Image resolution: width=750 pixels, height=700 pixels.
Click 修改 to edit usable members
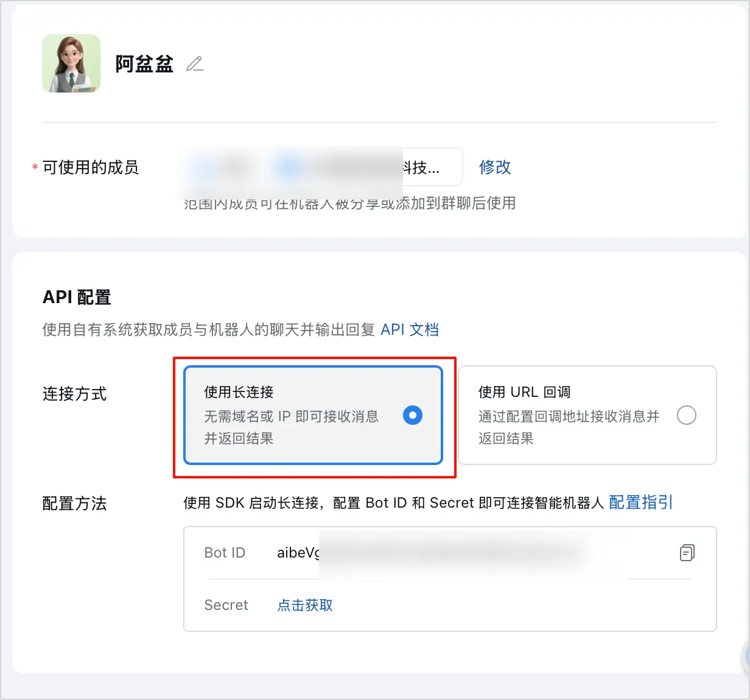coord(494,167)
